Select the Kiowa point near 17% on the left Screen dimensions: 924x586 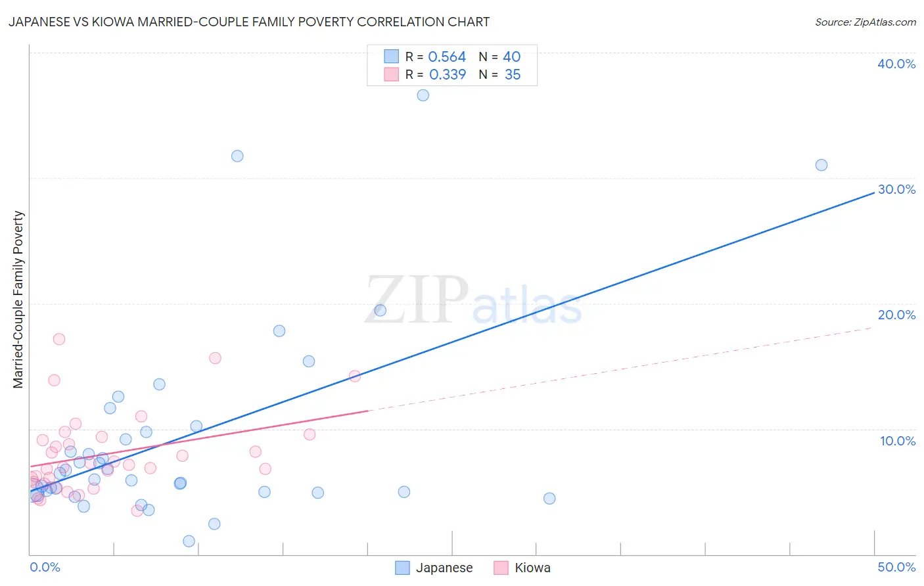59,339
